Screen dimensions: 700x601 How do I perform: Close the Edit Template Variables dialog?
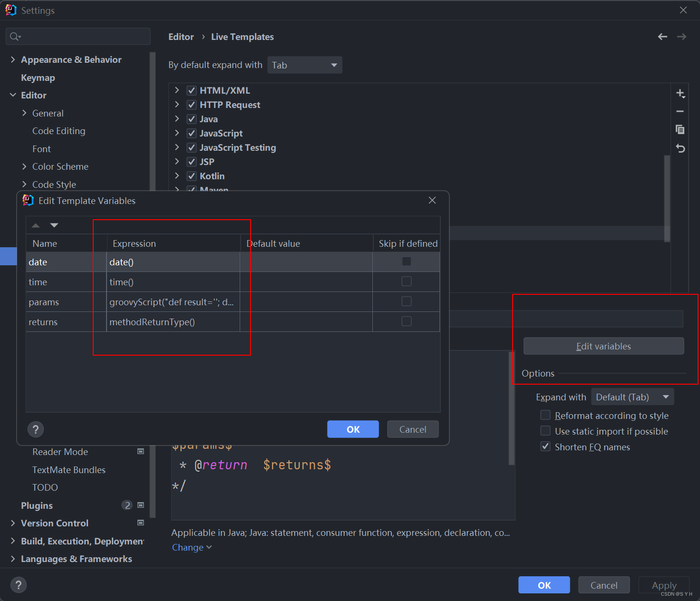click(432, 200)
